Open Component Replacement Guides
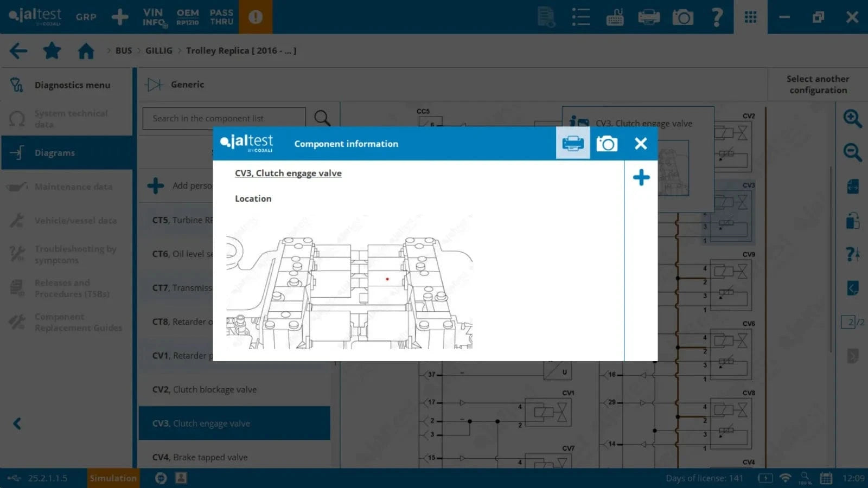The height and width of the screenshot is (488, 868). coord(66,322)
